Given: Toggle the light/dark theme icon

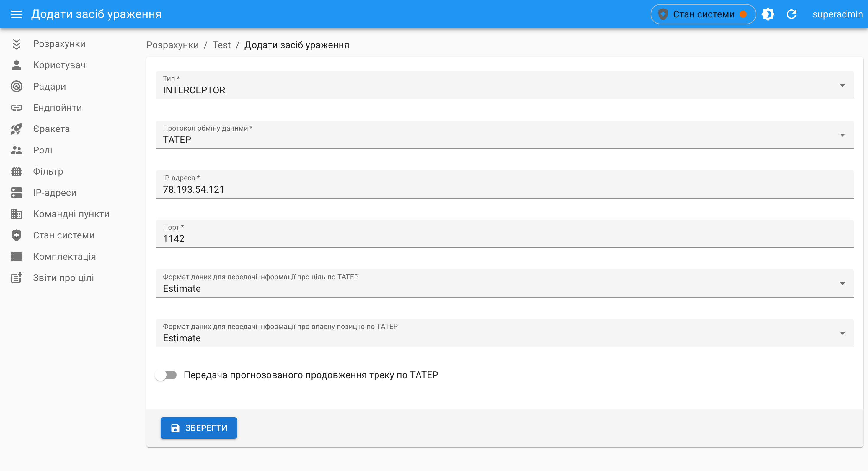Looking at the screenshot, I should point(768,14).
